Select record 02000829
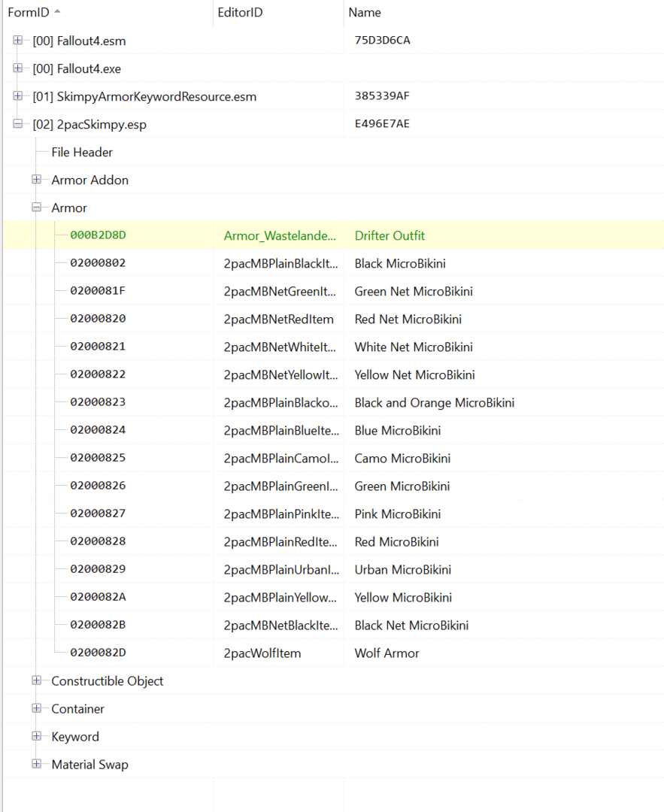Screen dimensions: 664x812 [x=98, y=569]
